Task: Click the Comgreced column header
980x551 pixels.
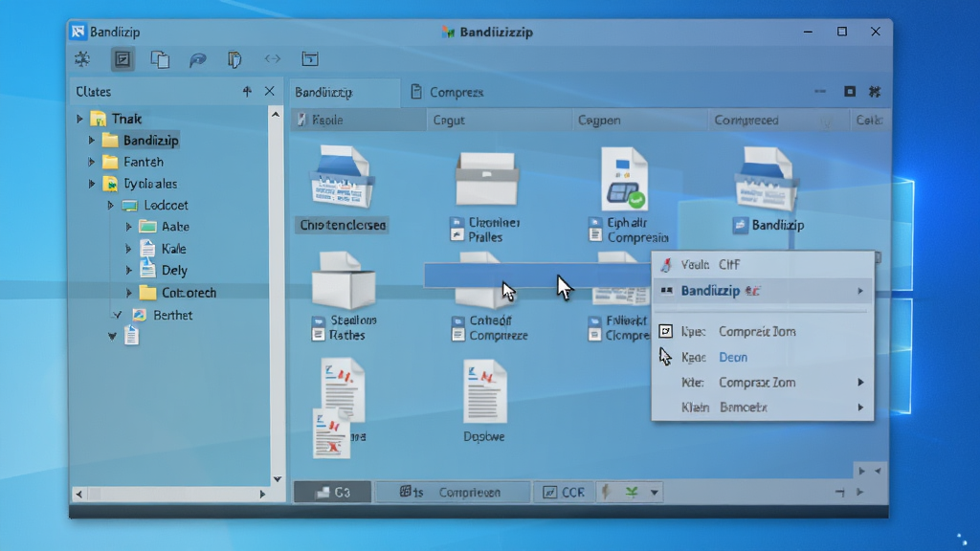Action: pos(777,120)
